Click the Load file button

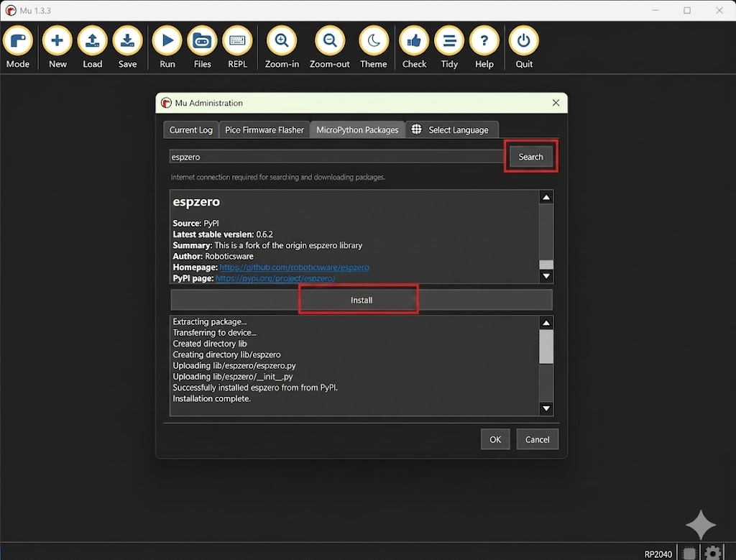(93, 47)
